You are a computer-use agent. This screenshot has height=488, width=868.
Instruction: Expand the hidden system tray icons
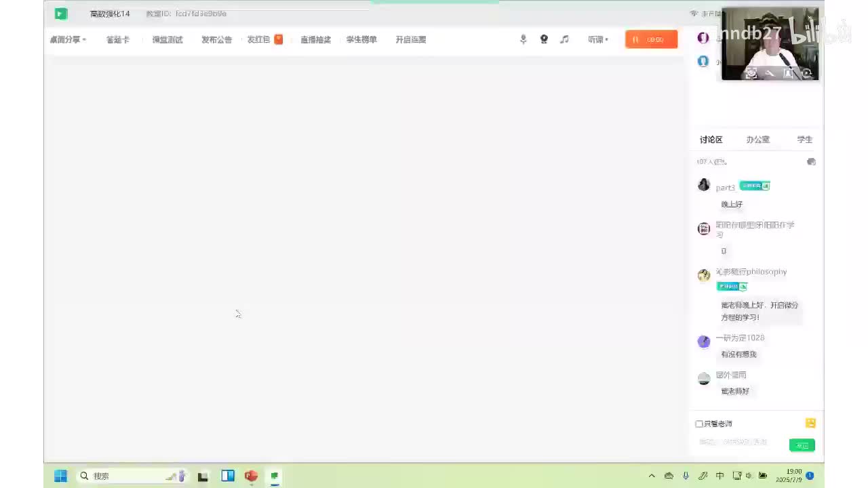[652, 476]
